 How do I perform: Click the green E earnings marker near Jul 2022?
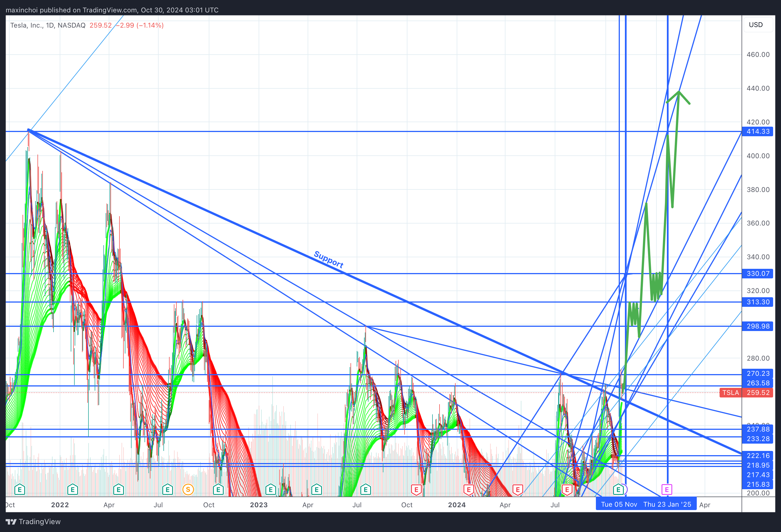(167, 489)
